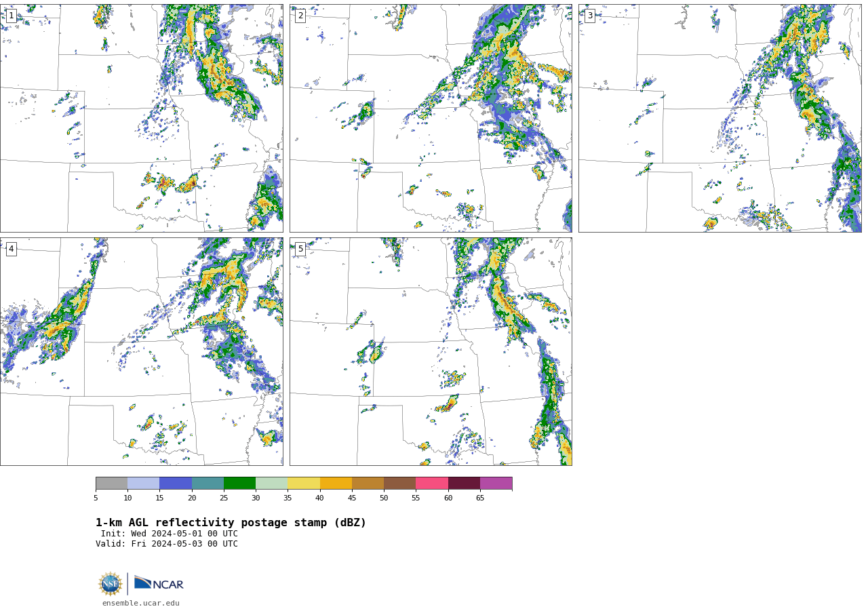Screen dimensions: 868x611
Task: Click the blue 15-20 dBZ swatch
Action: pos(176,484)
